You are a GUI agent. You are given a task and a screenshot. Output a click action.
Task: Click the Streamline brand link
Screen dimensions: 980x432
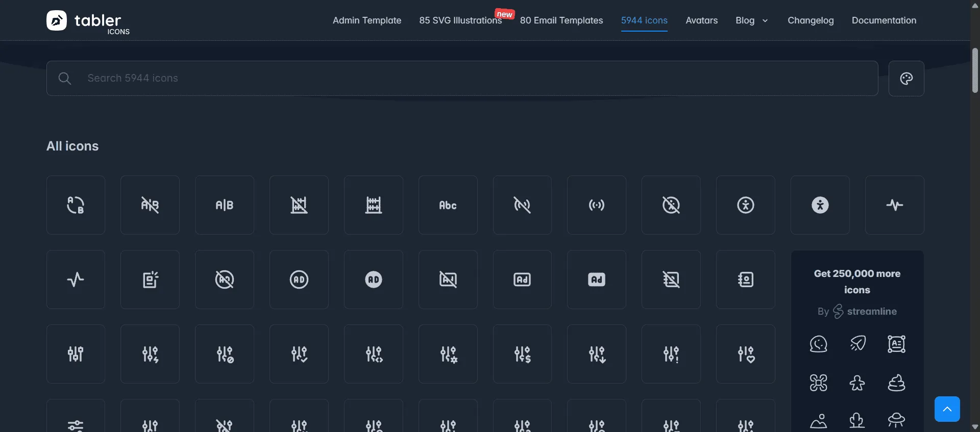point(865,311)
